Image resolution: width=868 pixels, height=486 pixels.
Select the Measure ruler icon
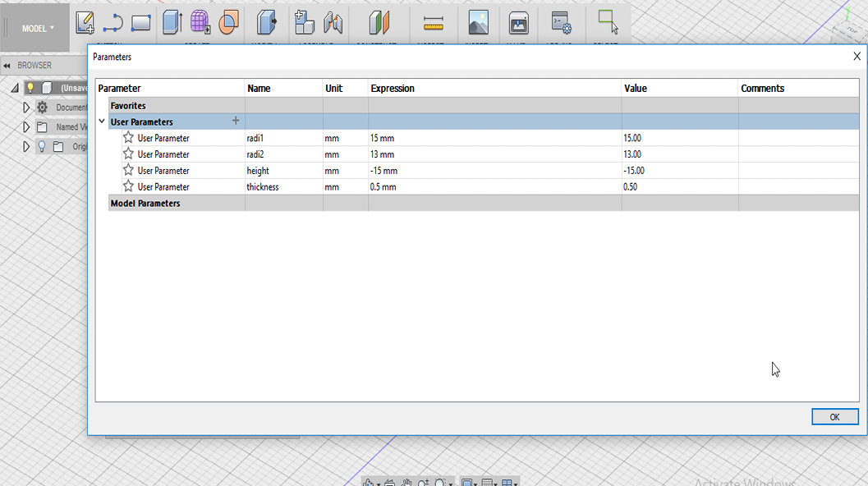click(x=433, y=23)
